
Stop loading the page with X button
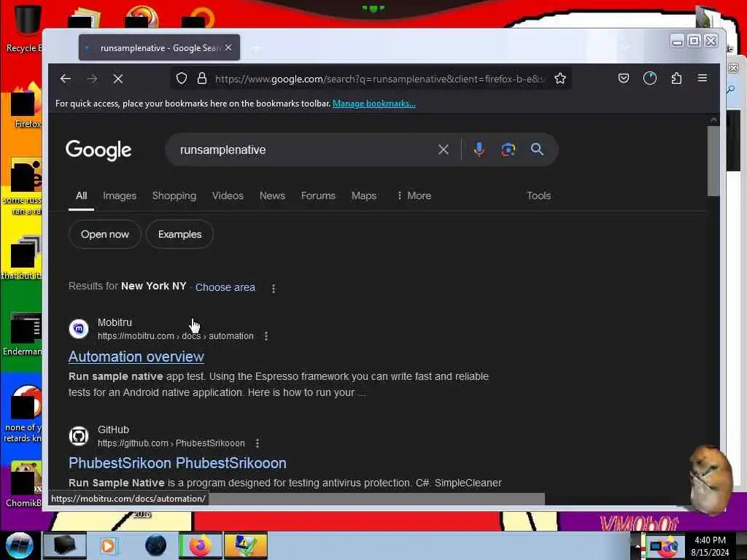(x=118, y=79)
